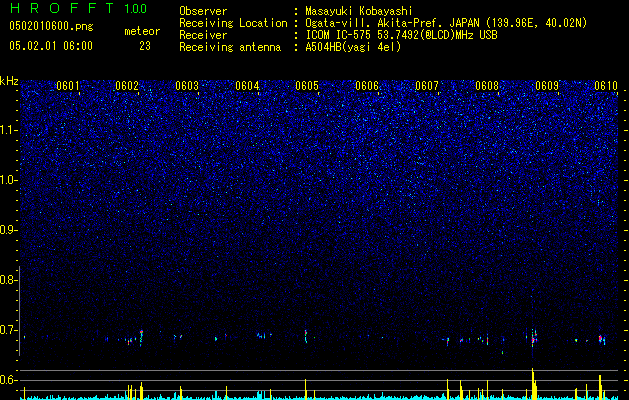Click the 0607 time marker

(x=427, y=86)
